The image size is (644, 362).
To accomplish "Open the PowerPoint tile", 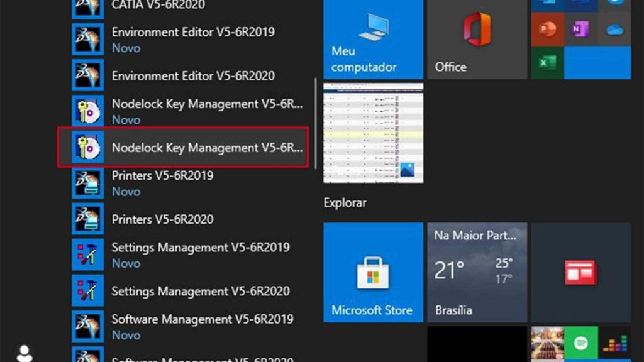I will 547,30.
